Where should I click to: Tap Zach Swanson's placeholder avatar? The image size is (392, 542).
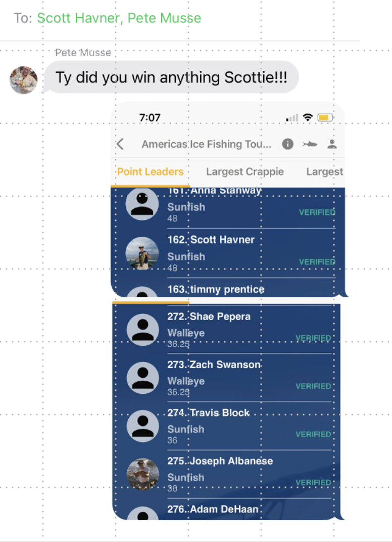(142, 378)
